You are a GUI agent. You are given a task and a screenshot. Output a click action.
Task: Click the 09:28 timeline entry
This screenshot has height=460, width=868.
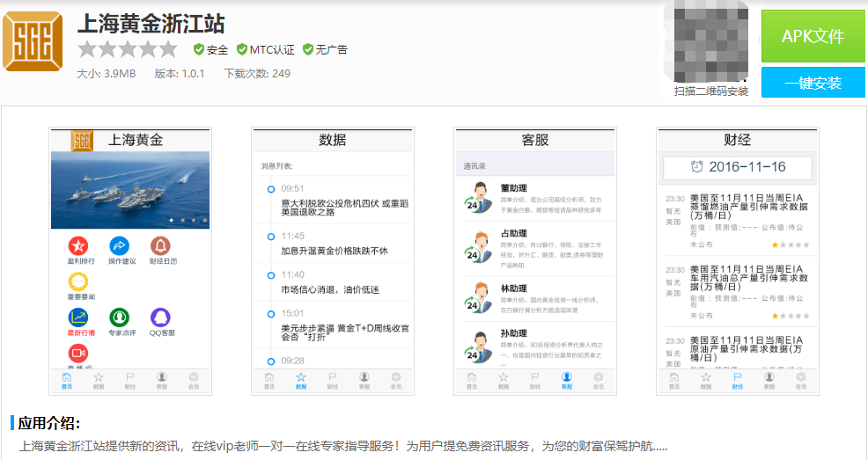click(x=293, y=361)
